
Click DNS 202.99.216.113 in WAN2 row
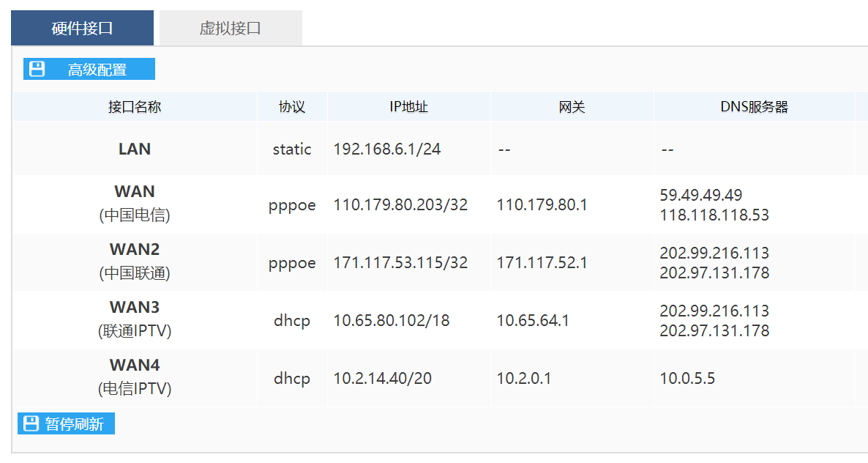[714, 253]
